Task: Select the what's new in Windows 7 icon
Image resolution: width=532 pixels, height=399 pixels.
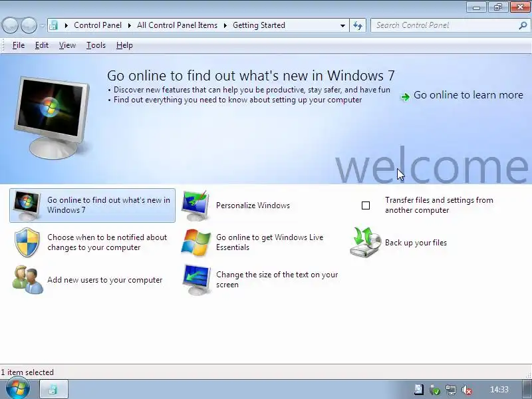Action: 27,205
